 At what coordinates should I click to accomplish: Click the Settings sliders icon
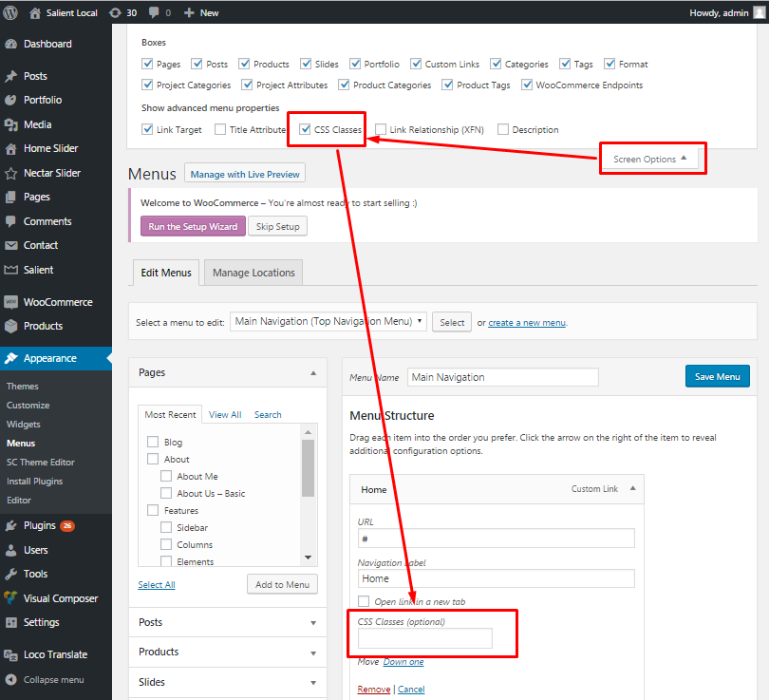10,622
